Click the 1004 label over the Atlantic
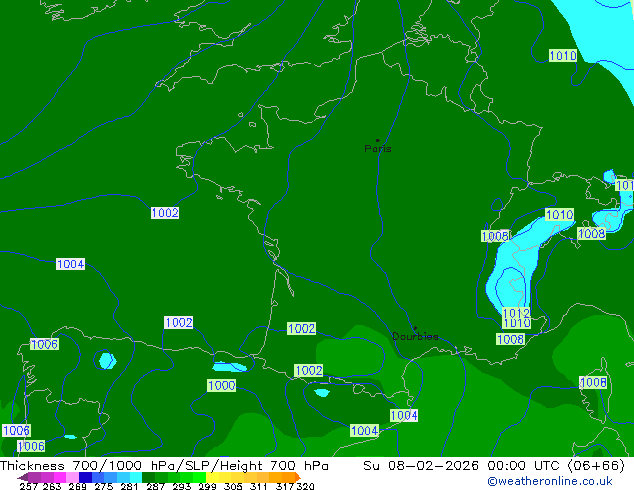Image resolution: width=634 pixels, height=490 pixels. pyautogui.click(x=70, y=264)
